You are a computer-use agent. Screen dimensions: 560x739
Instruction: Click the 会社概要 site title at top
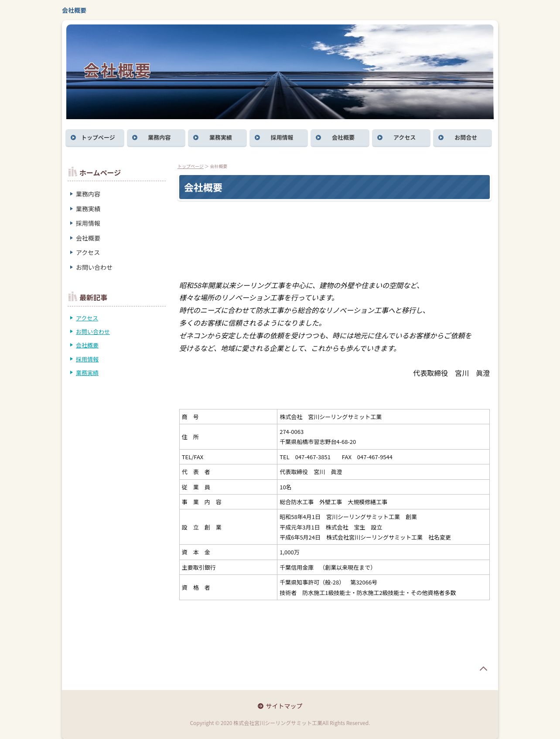coord(74,10)
